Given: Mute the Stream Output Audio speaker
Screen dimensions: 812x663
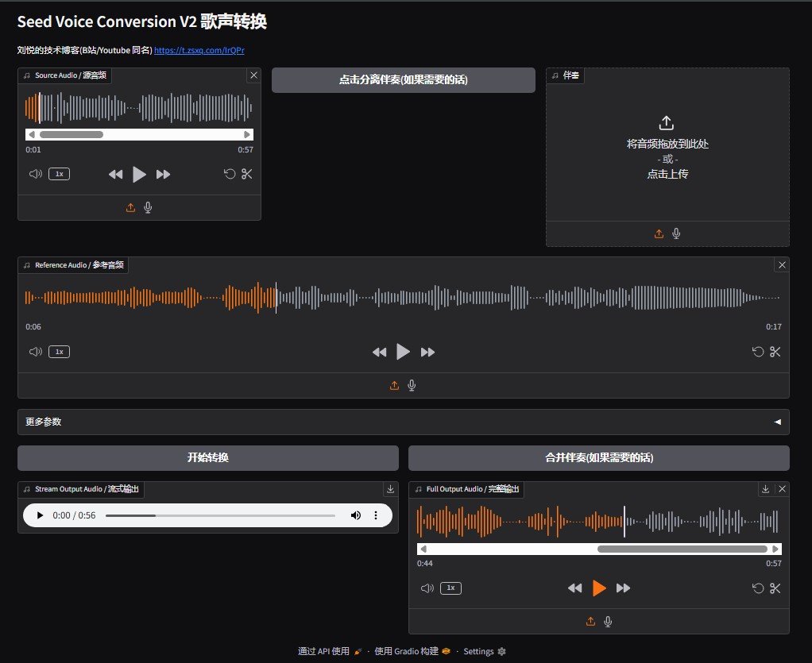Looking at the screenshot, I should click(x=355, y=515).
